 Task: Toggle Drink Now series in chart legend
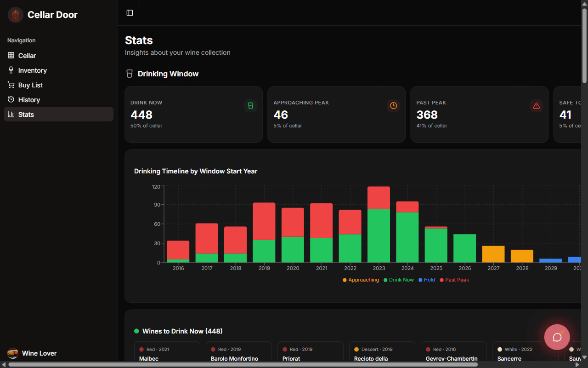click(399, 280)
